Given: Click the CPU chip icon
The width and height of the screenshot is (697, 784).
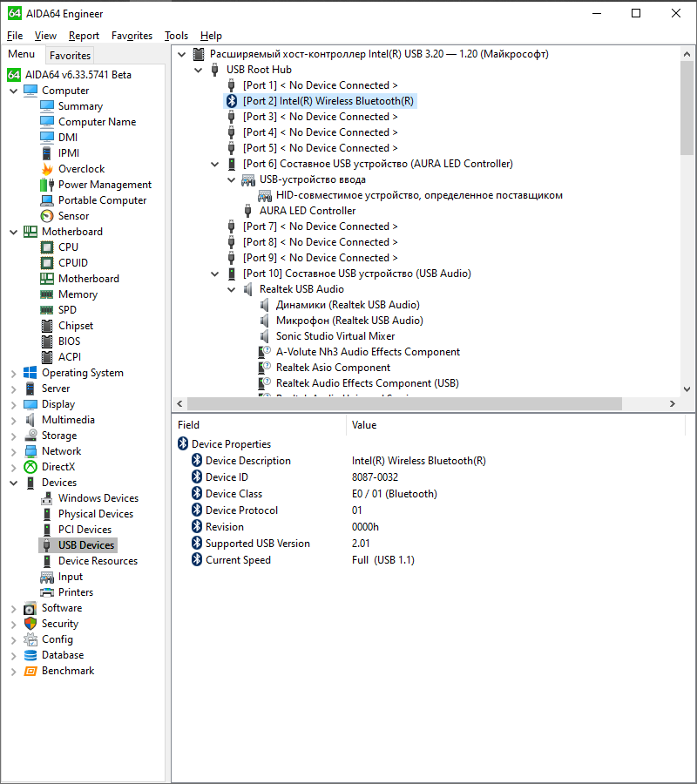Looking at the screenshot, I should [x=47, y=247].
